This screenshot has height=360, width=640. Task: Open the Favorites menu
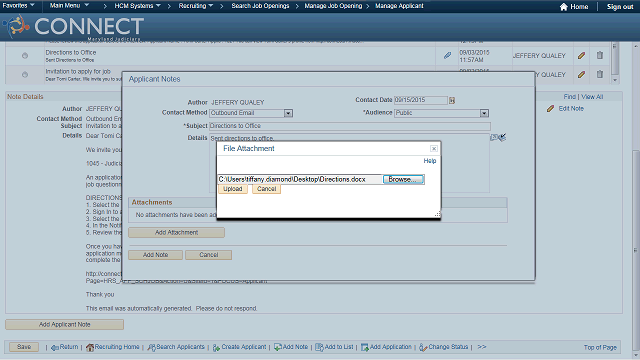tap(18, 6)
